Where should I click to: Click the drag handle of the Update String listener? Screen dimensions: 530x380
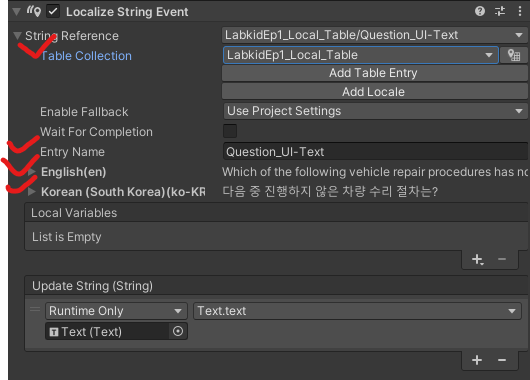[35, 309]
